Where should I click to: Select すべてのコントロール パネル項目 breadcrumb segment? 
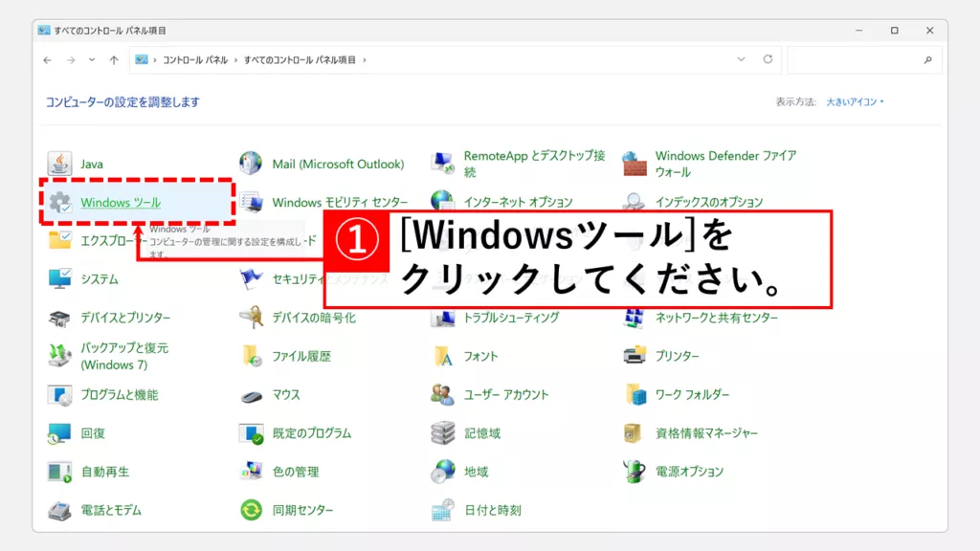(x=299, y=59)
